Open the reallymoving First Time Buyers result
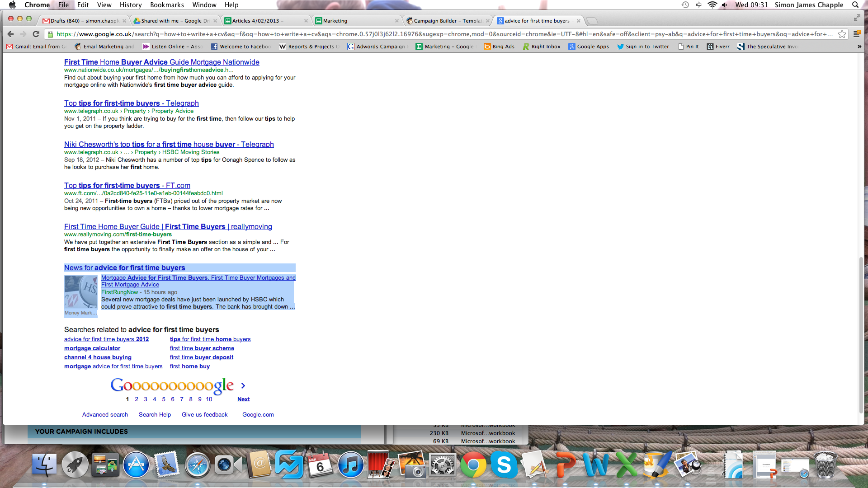 [x=168, y=226]
